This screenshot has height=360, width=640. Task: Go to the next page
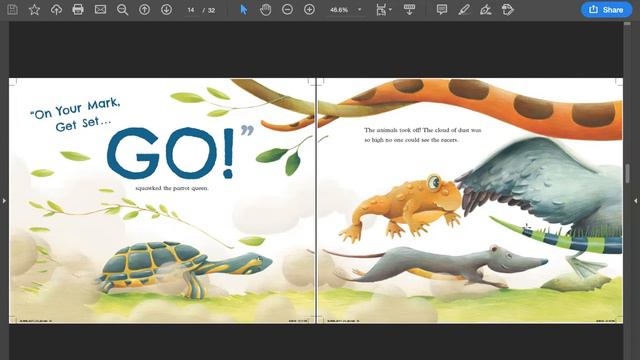(166, 9)
